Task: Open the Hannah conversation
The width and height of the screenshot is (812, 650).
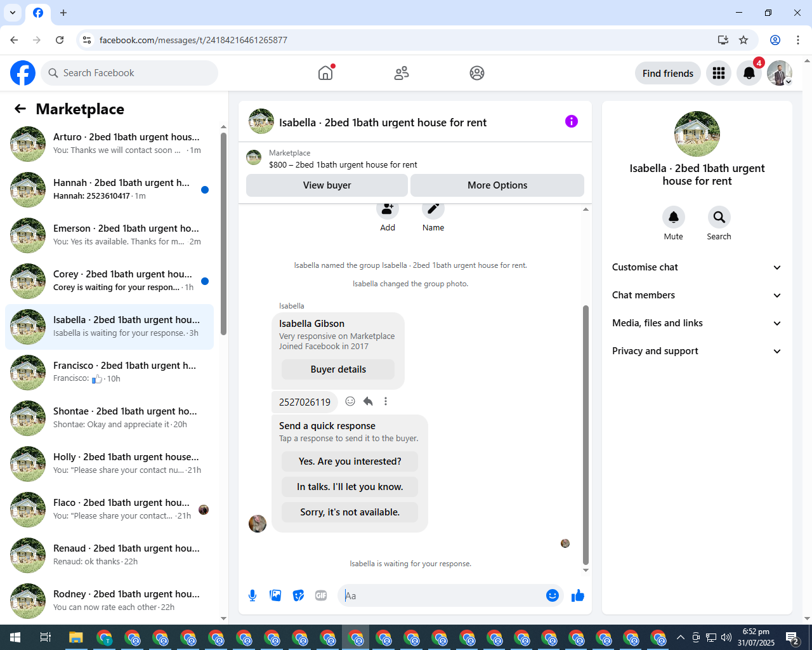Action: [109, 190]
